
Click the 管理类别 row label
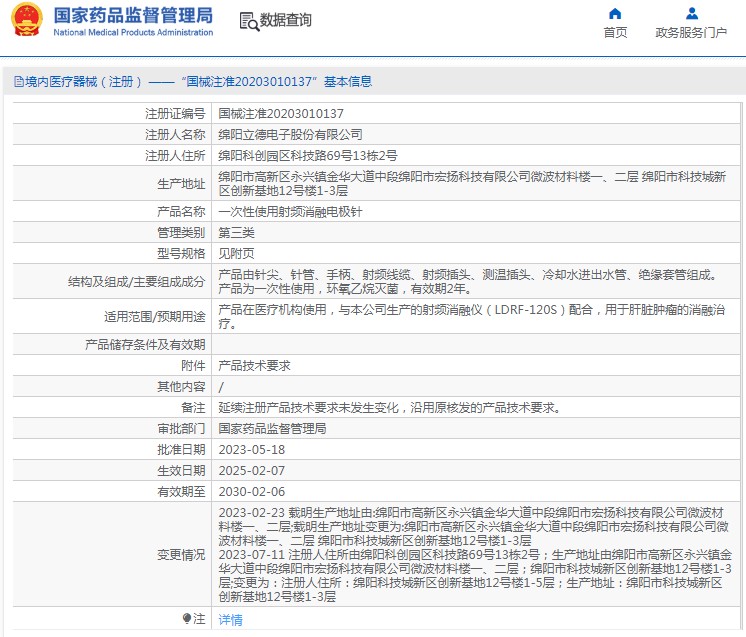pyautogui.click(x=181, y=232)
